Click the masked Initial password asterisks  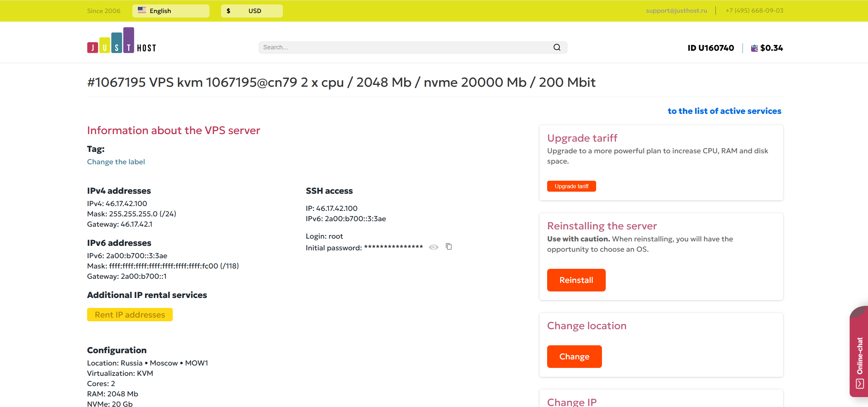(x=394, y=247)
